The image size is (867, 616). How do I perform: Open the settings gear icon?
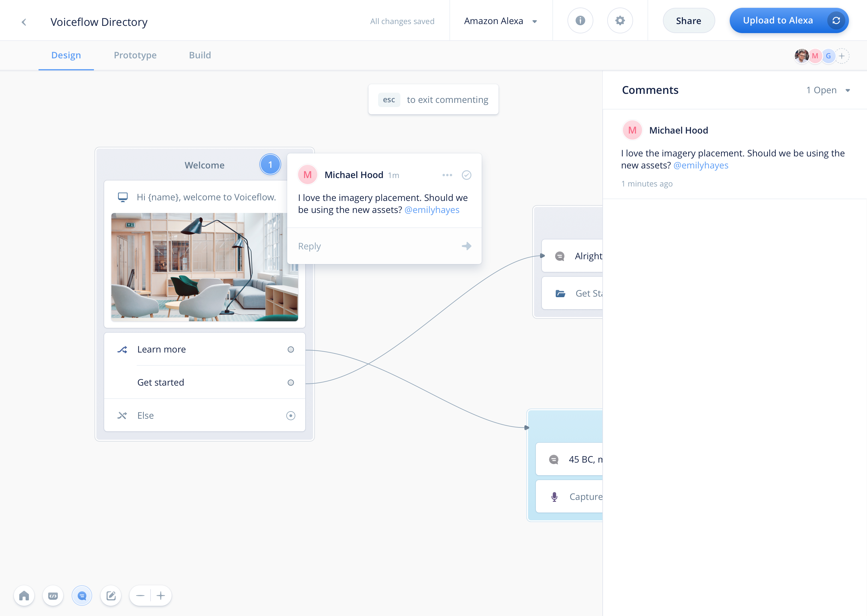[620, 20]
